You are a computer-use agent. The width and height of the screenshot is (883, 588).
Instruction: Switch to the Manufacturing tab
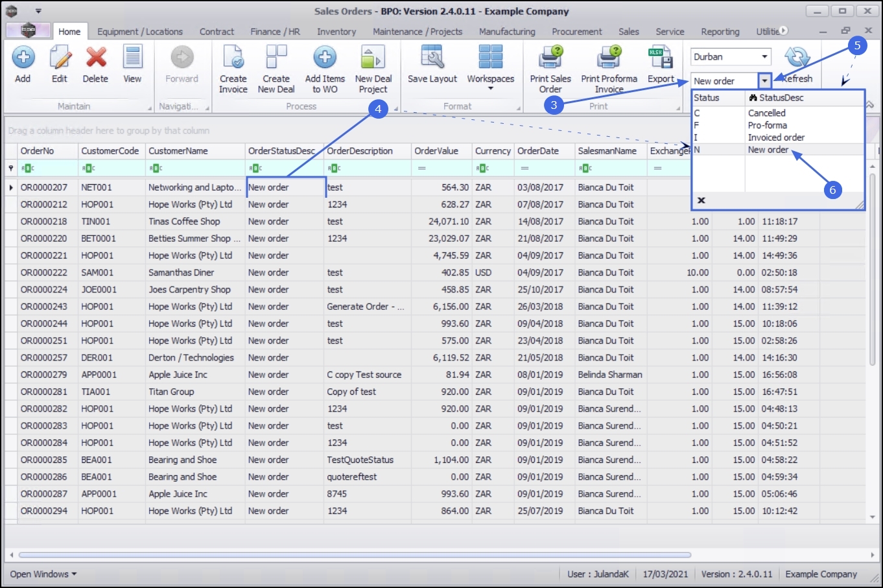point(507,31)
